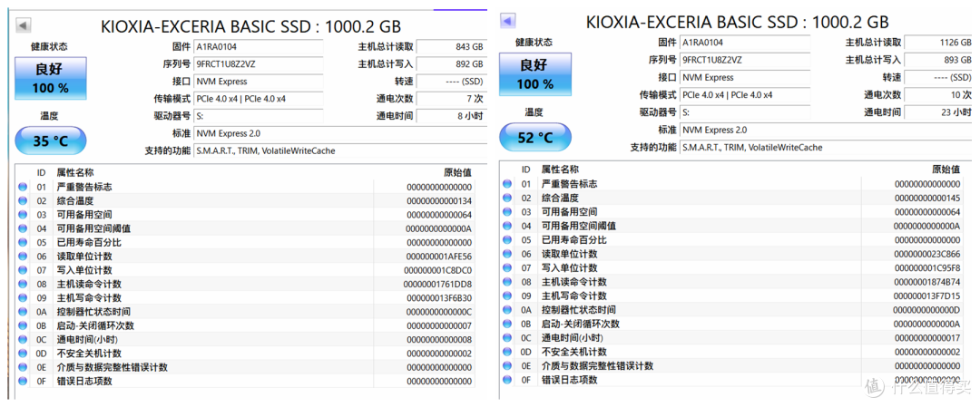
Task: Click the previous-disk arrow in the 52 °C window
Action: pyautogui.click(x=507, y=21)
